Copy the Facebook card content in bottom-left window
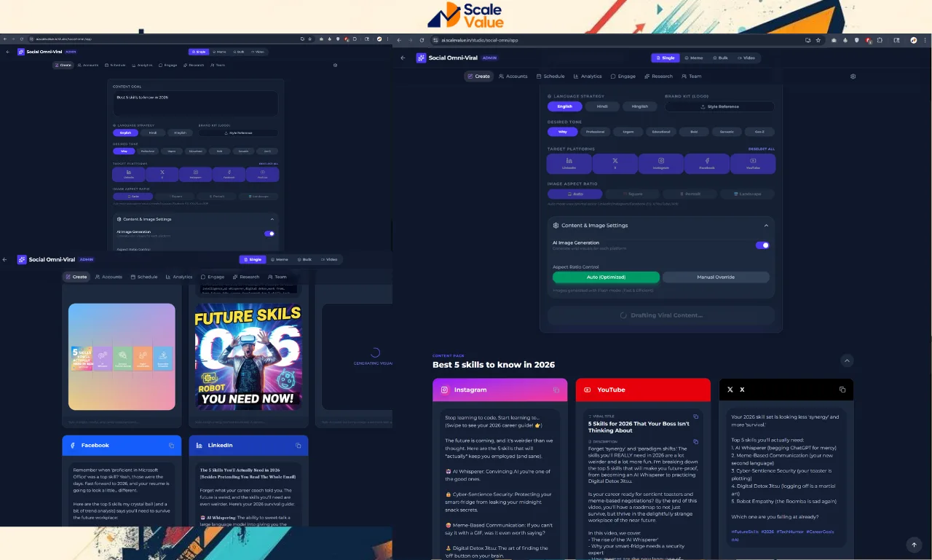Viewport: 932px width, 560px height. [x=172, y=445]
